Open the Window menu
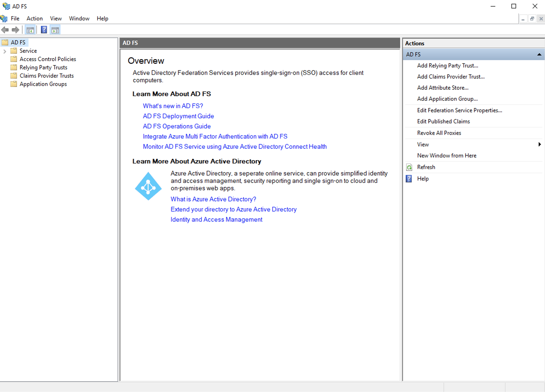This screenshot has width=545, height=392. click(x=79, y=18)
